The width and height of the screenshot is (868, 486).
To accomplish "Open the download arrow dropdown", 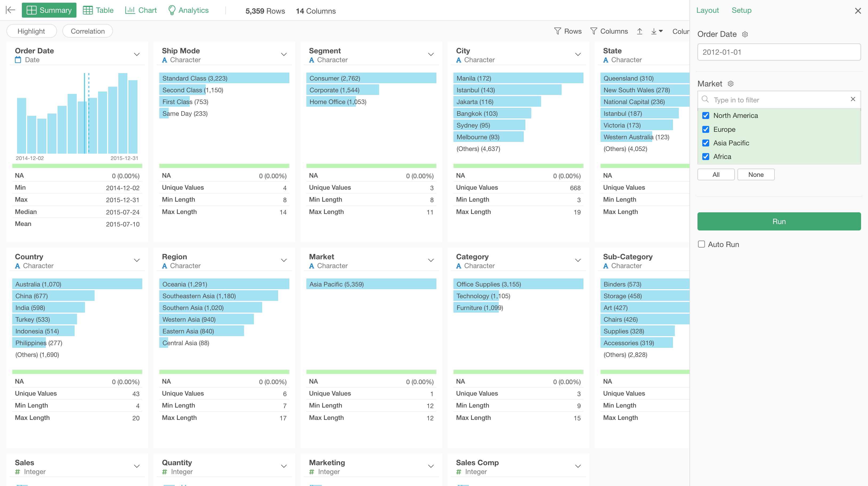I will [x=657, y=31].
